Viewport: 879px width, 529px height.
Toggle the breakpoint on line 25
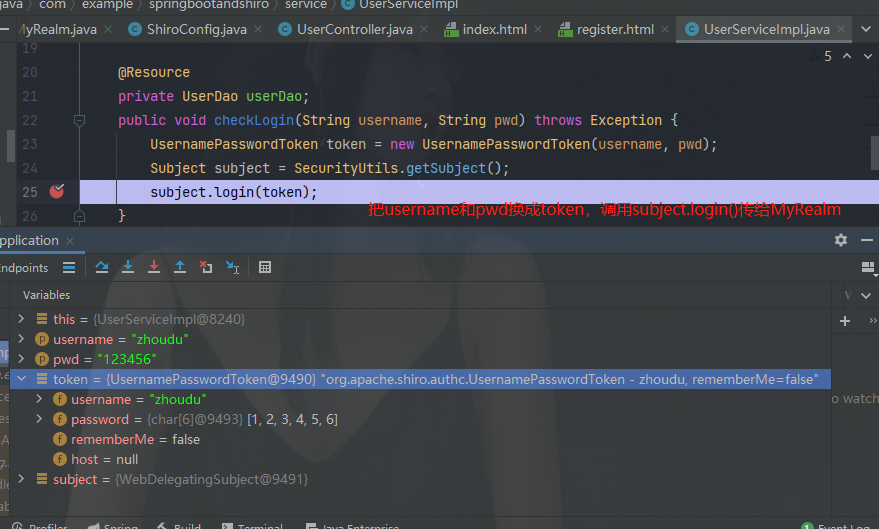pos(56,191)
